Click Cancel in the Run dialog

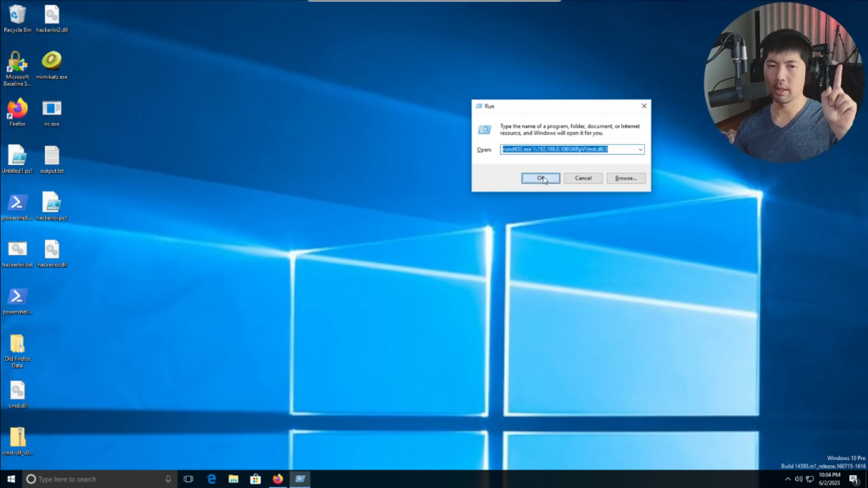point(583,178)
